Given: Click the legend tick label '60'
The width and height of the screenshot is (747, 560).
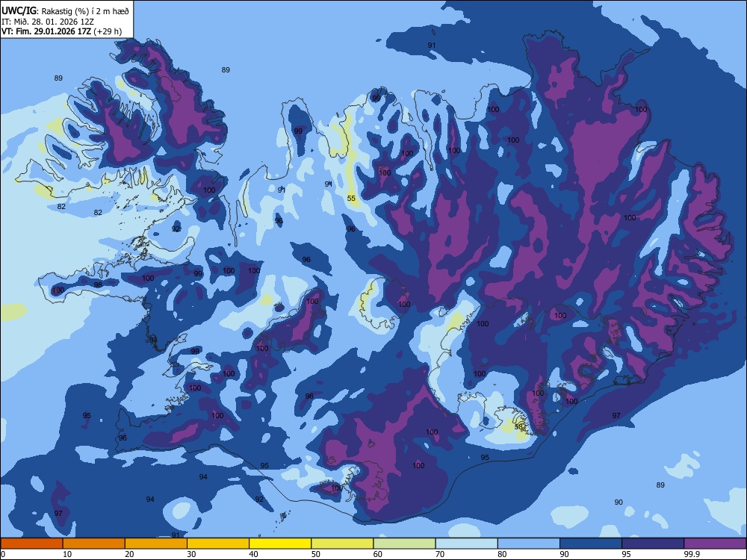Looking at the screenshot, I should click(378, 554).
